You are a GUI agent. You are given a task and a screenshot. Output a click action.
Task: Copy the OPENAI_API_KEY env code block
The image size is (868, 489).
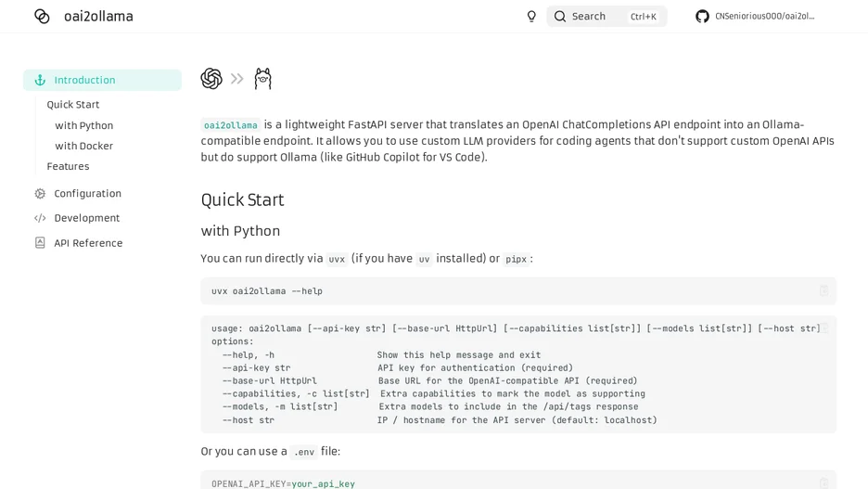click(823, 483)
